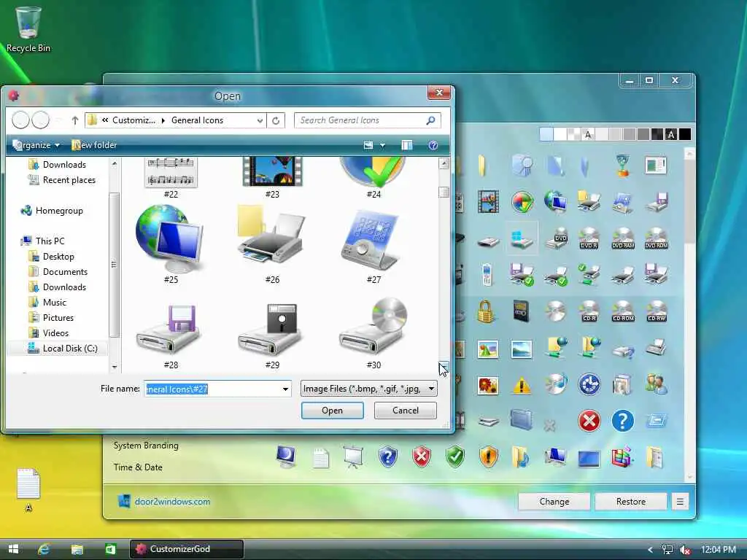Select the yellow warning triangle icon
Image resolution: width=747 pixels, height=560 pixels.
(521, 385)
